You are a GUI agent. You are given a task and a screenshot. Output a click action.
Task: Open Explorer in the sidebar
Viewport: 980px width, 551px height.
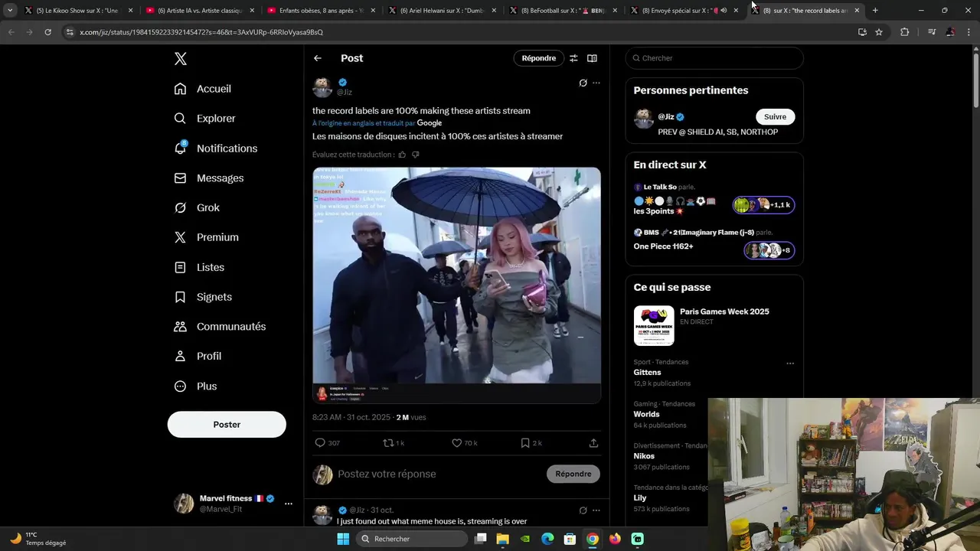click(204, 119)
